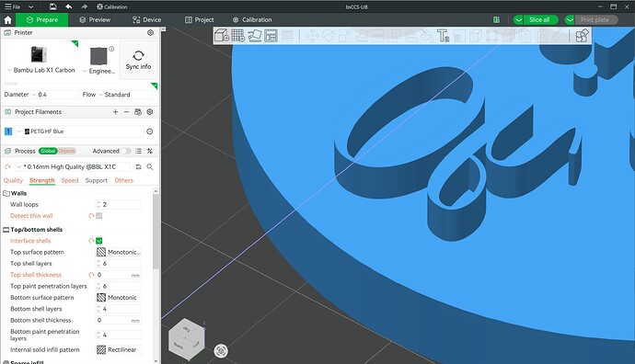
Task: Open the Bottom surface pattern dropdown
Action: pyautogui.click(x=118, y=297)
